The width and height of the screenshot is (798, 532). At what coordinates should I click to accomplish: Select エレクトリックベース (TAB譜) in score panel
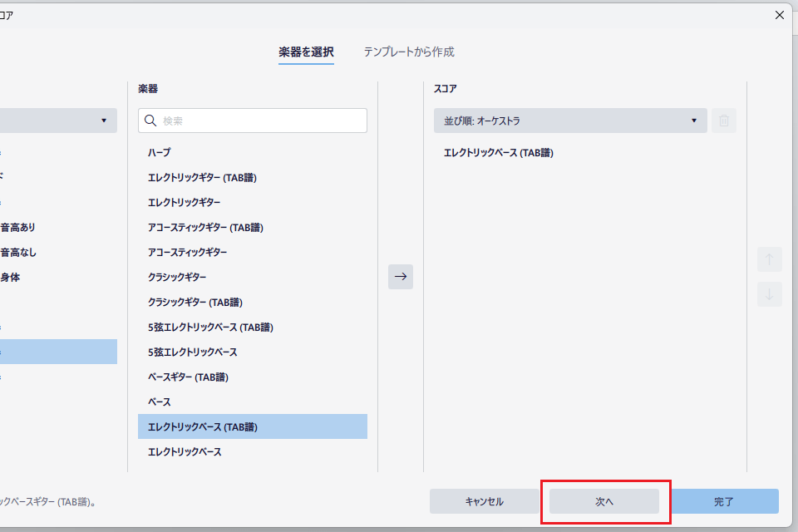[498, 152]
